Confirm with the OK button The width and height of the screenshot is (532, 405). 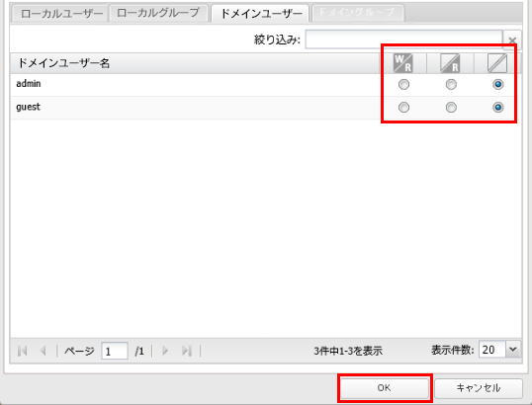[384, 388]
